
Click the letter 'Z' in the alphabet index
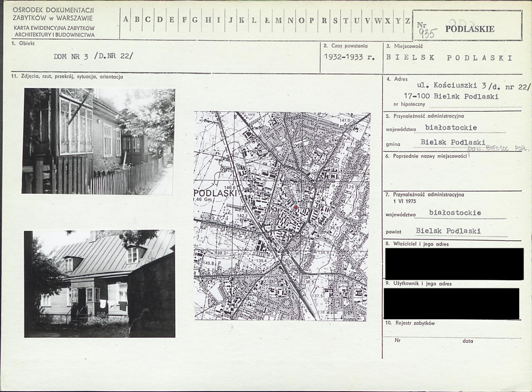pyautogui.click(x=407, y=20)
